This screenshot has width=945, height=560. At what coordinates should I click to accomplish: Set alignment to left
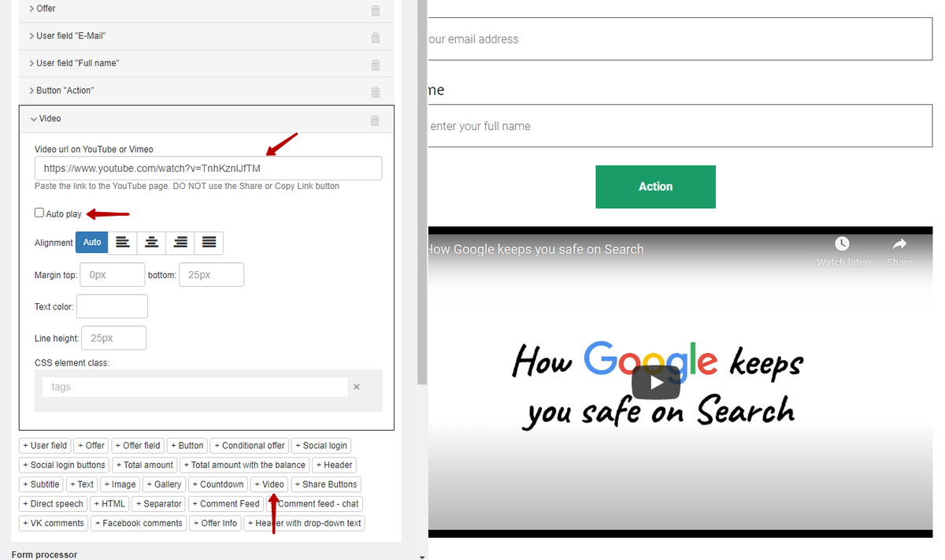[x=123, y=243]
